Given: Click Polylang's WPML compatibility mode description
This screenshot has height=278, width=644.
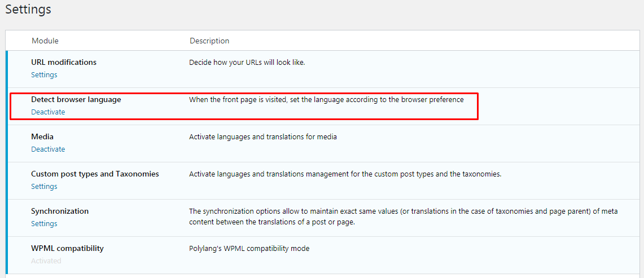Looking at the screenshot, I should pyautogui.click(x=249, y=249).
